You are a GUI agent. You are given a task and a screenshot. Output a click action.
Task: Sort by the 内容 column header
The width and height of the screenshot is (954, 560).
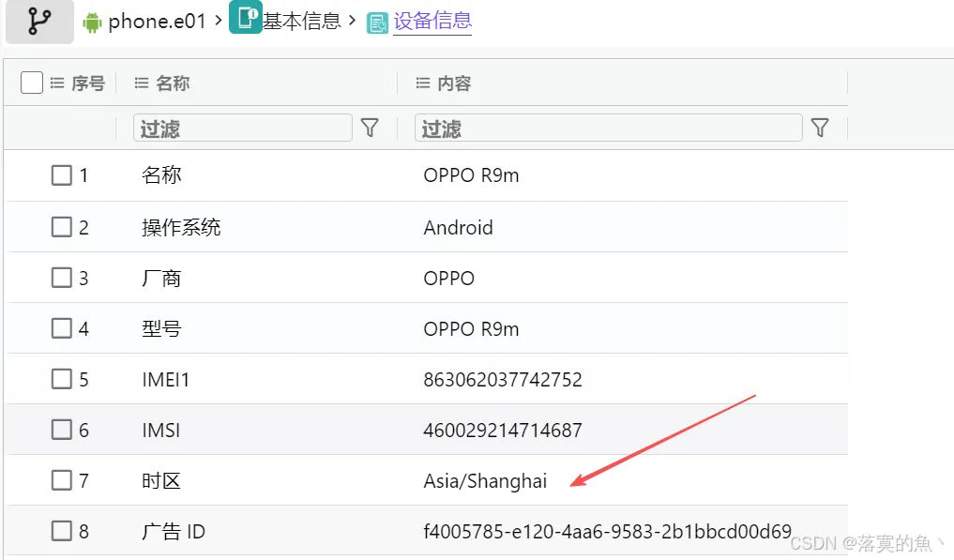[x=455, y=83]
